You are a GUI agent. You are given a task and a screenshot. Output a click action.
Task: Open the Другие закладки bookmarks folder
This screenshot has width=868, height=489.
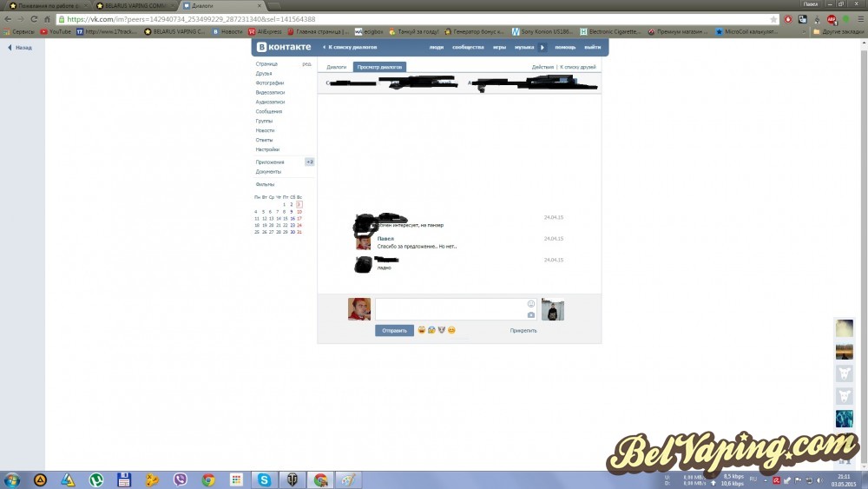[838, 31]
